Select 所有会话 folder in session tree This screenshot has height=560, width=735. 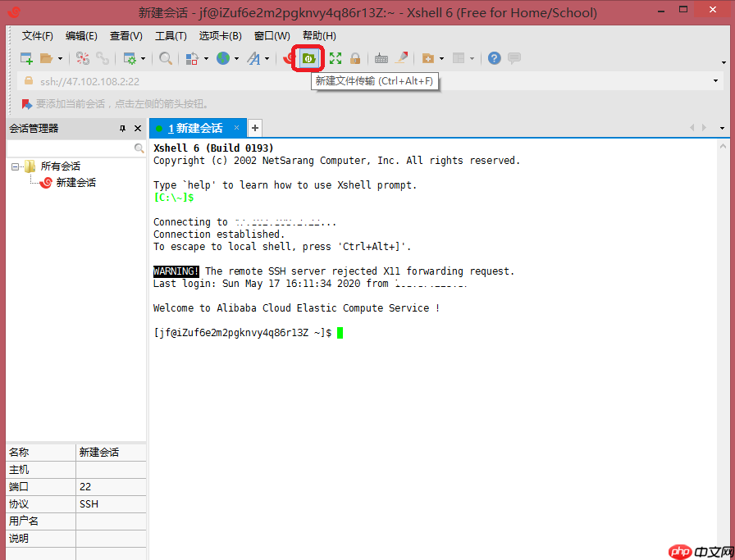point(60,166)
